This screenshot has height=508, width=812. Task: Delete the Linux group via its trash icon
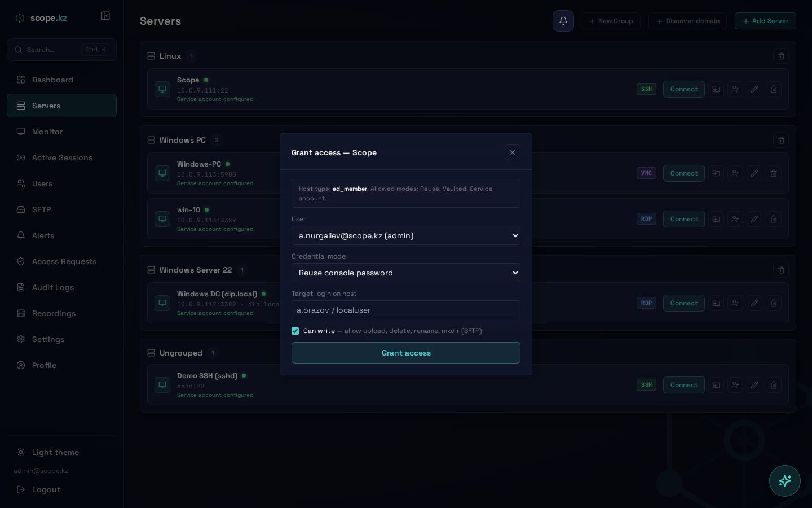pyautogui.click(x=781, y=56)
